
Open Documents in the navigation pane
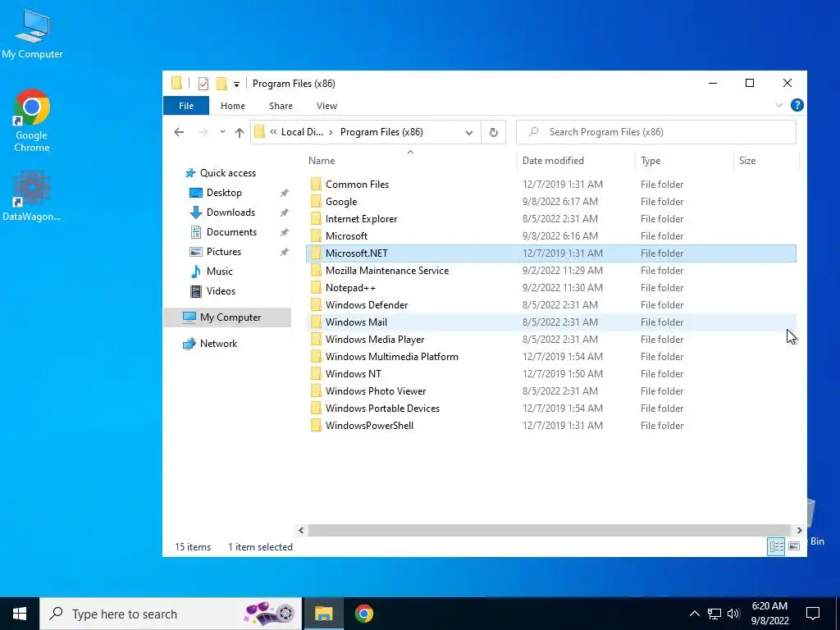231,232
